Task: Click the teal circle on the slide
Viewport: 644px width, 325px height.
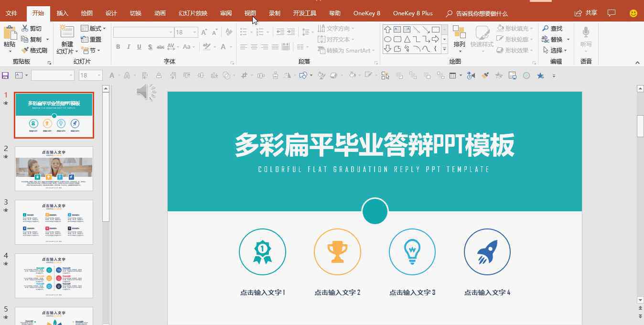Action: [x=375, y=211]
